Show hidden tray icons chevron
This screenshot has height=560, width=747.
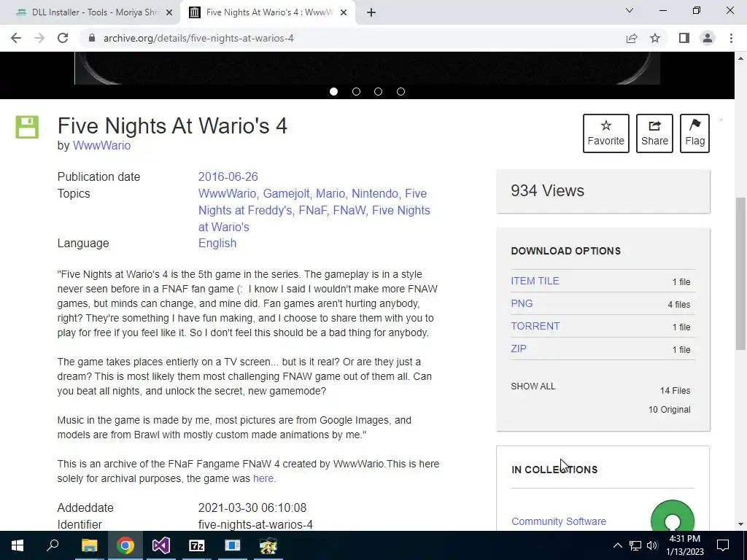(617, 545)
